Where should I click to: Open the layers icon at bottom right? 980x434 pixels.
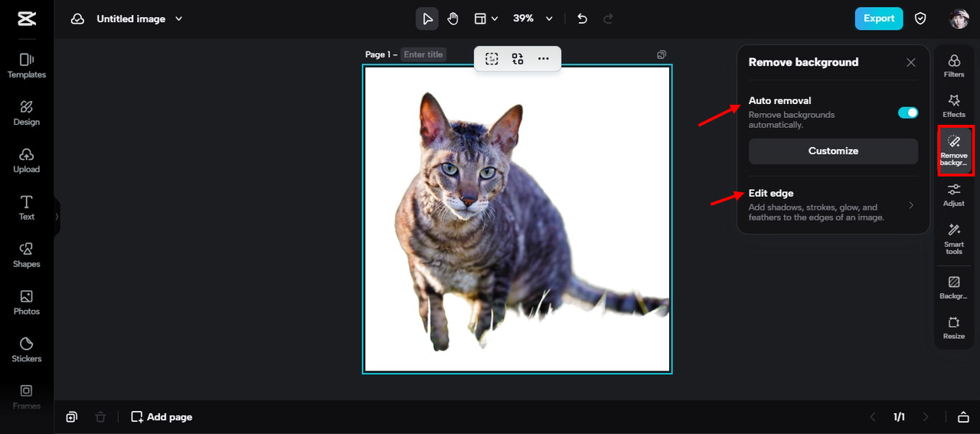(963, 417)
